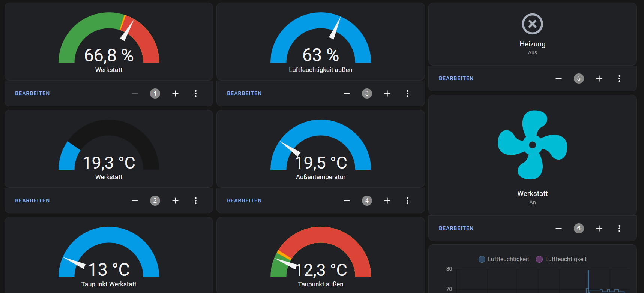Increase position of card 5 with plus

599,78
